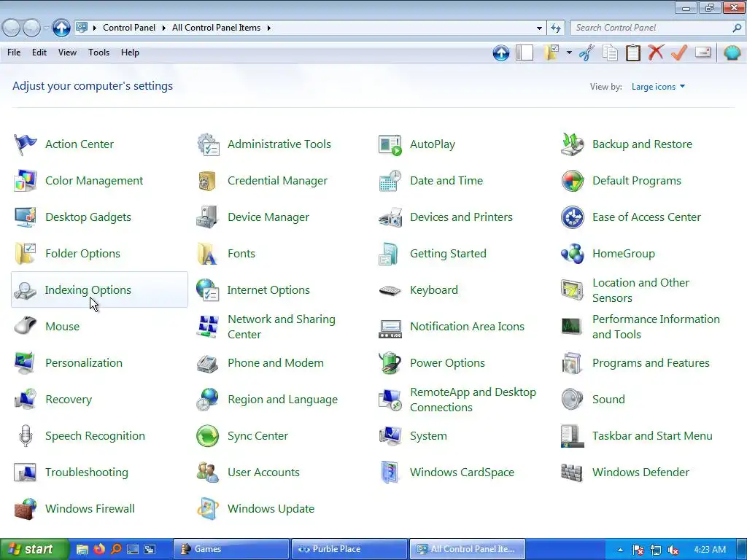Open Windows Defender castle wall icon

(x=572, y=472)
